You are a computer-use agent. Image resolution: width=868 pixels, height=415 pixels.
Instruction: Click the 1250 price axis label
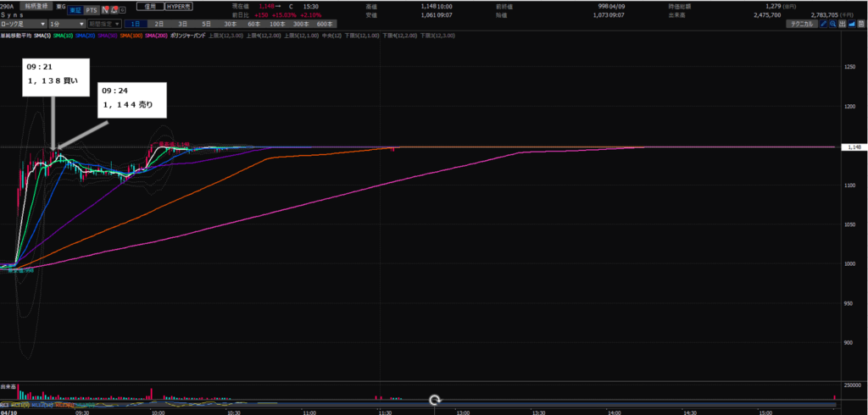pyautogui.click(x=849, y=67)
